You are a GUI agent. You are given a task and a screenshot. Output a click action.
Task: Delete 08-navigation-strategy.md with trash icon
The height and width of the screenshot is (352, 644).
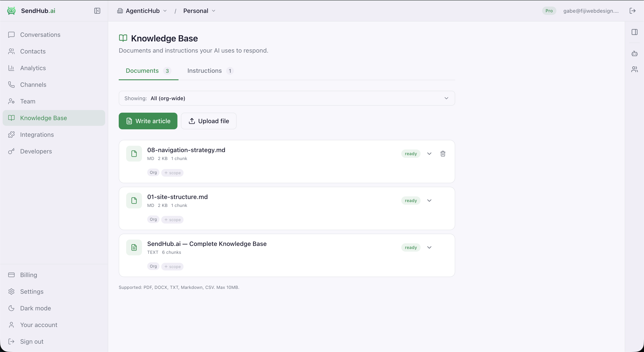443,154
